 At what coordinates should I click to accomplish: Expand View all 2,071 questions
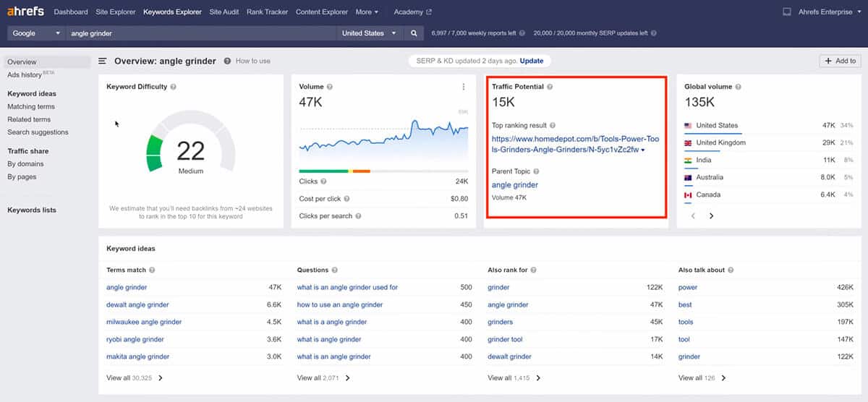click(323, 377)
